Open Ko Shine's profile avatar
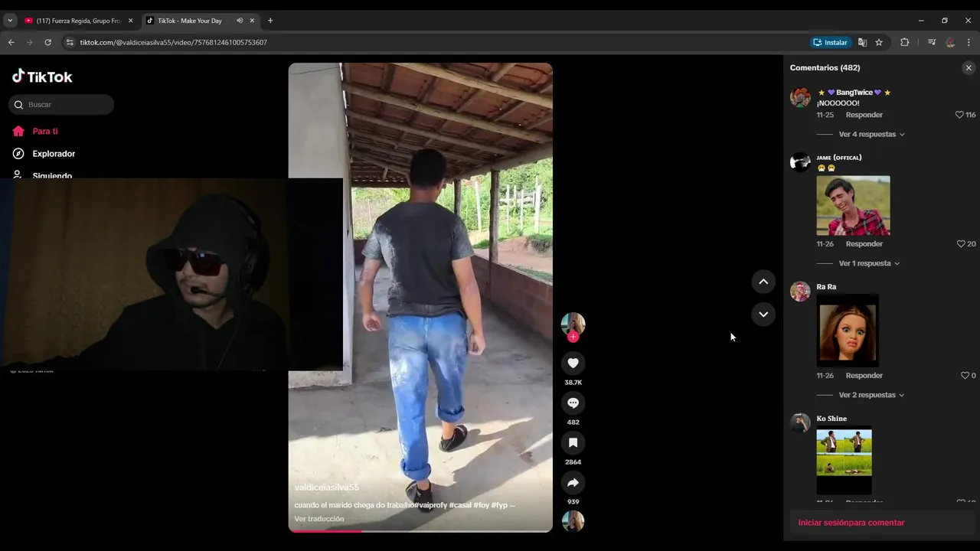This screenshot has width=980, height=551. (x=800, y=423)
